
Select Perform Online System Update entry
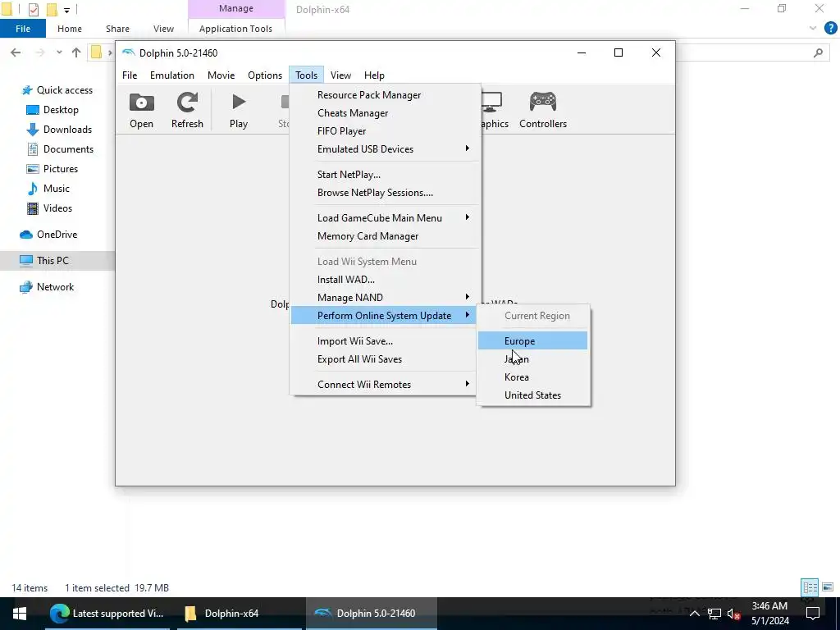tap(384, 316)
